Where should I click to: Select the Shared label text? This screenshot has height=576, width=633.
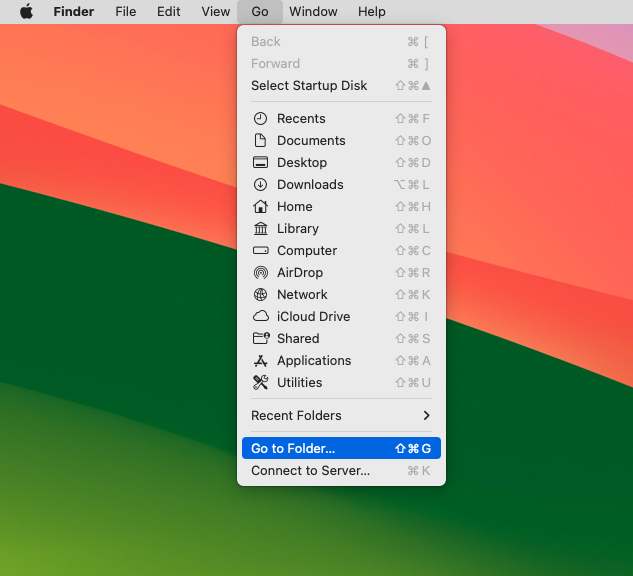298,338
